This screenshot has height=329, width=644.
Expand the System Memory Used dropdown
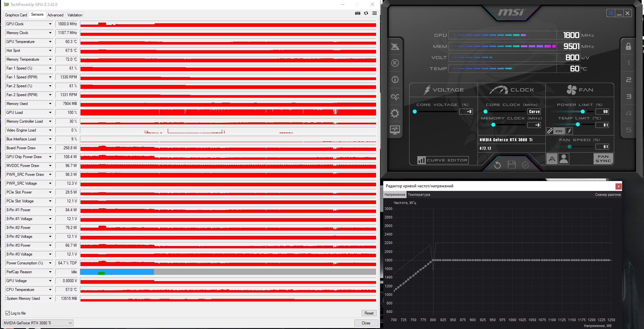[x=50, y=298]
